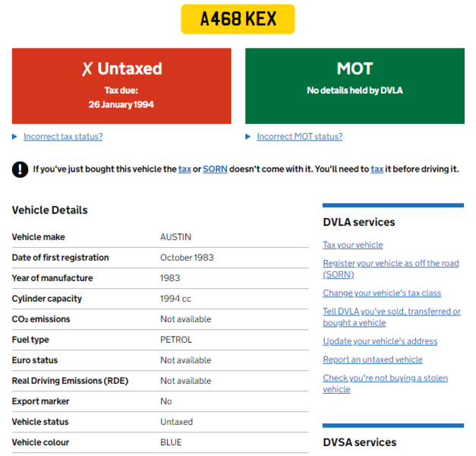
Task: Click the DVLA services heading
Action: [x=359, y=223]
